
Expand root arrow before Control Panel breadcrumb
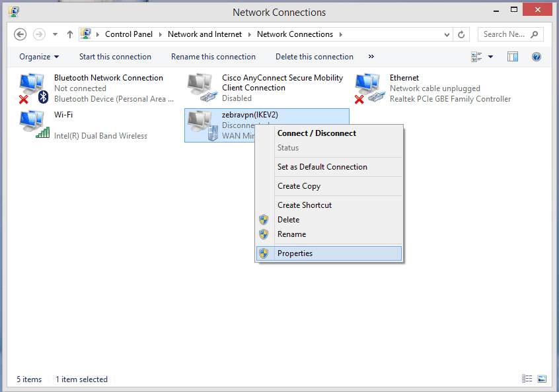pyautogui.click(x=98, y=34)
